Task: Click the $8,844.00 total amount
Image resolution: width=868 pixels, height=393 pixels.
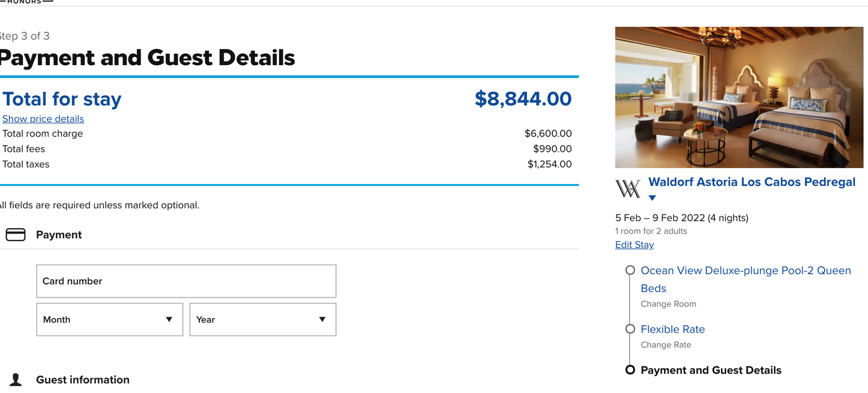Action: 523,99
